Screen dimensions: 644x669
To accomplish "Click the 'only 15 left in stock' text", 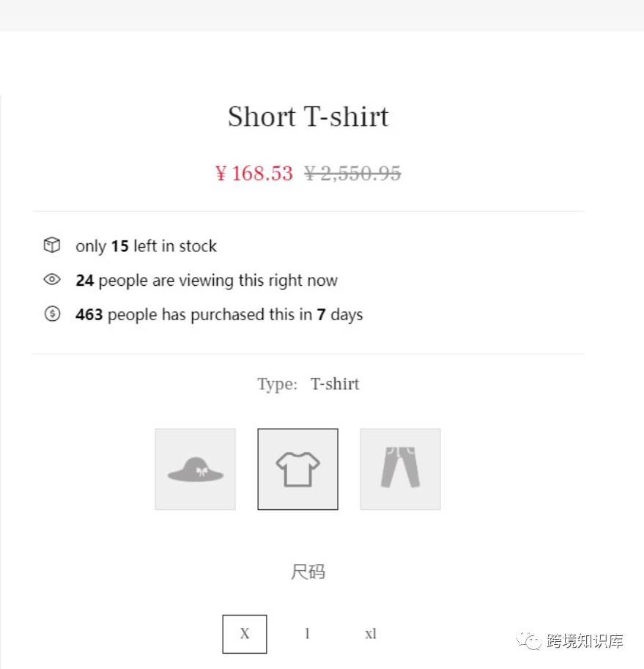I will (146, 246).
